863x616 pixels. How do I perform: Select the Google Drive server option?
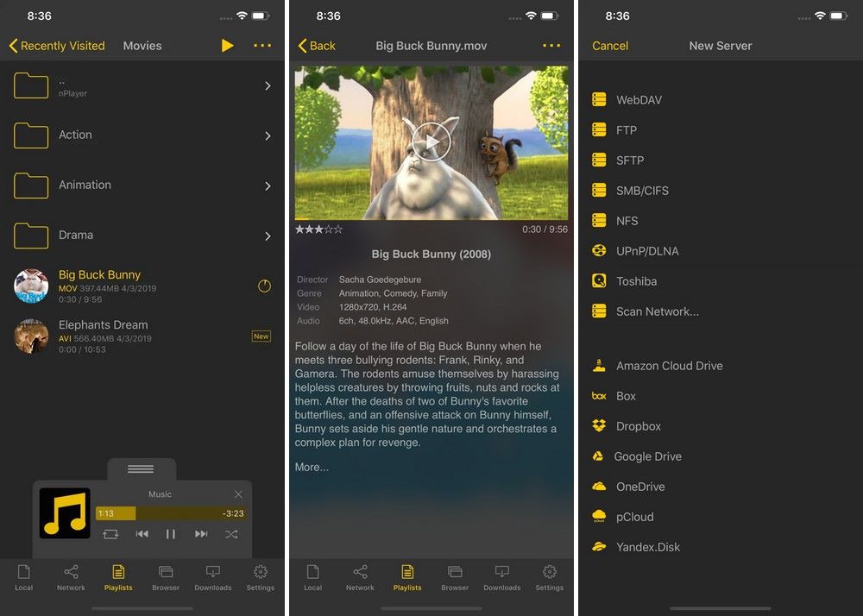[646, 456]
